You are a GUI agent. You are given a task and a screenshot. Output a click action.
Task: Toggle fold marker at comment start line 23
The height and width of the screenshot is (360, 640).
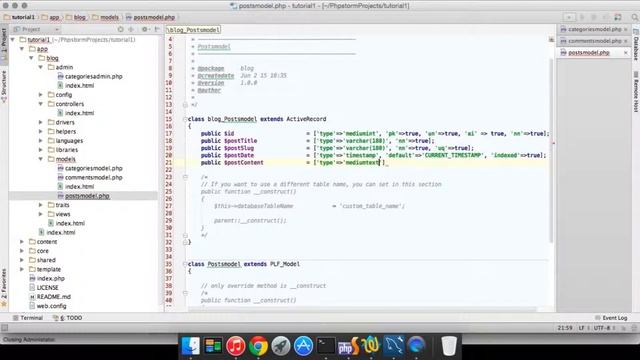185,177
